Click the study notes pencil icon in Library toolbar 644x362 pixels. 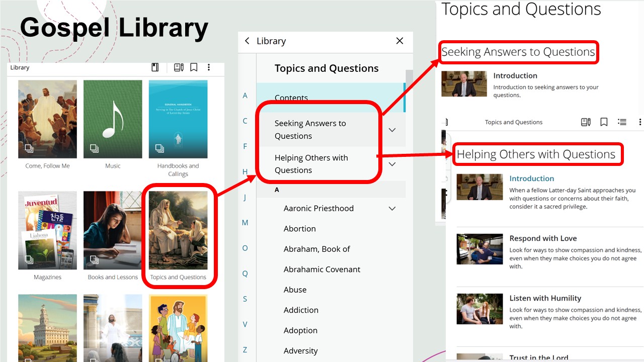coord(179,67)
